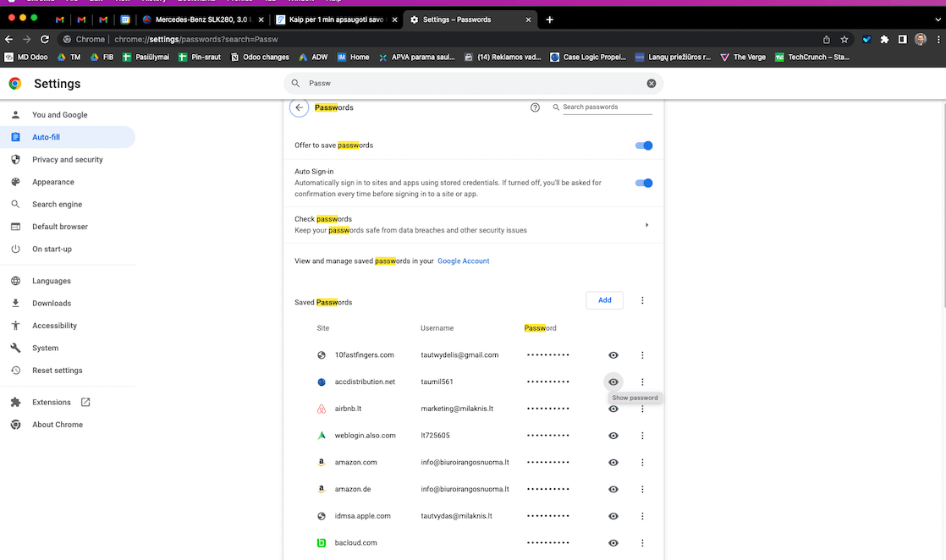Open the share page icon in address bar
946x560 pixels.
pyautogui.click(x=826, y=39)
